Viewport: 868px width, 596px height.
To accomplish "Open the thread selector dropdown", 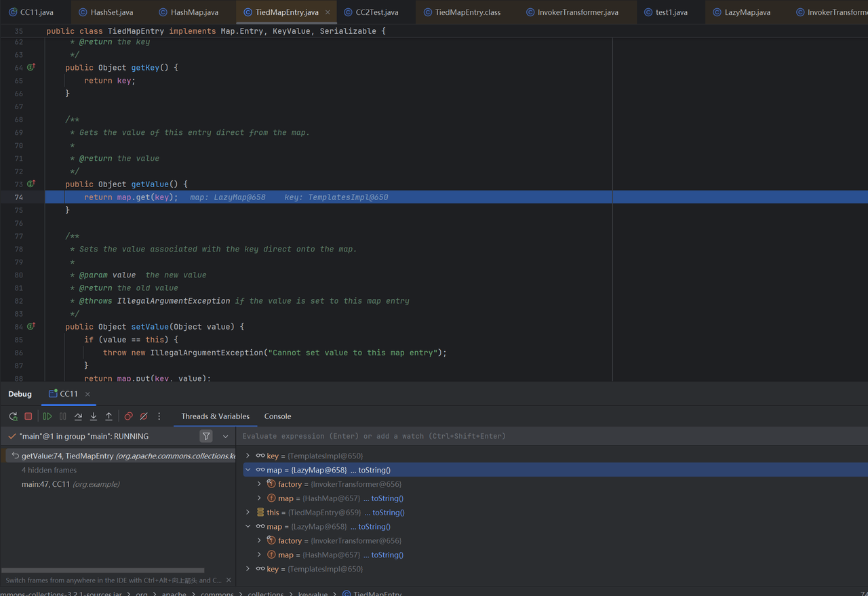I will tap(226, 436).
